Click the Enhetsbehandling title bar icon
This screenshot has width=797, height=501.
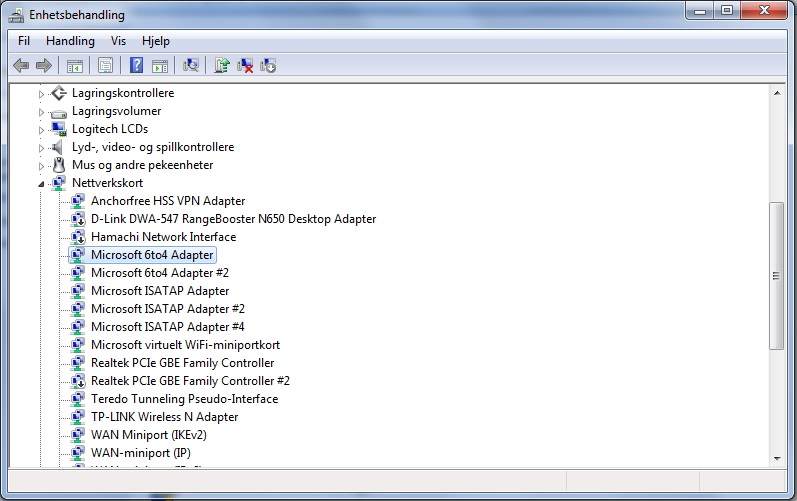(x=16, y=15)
